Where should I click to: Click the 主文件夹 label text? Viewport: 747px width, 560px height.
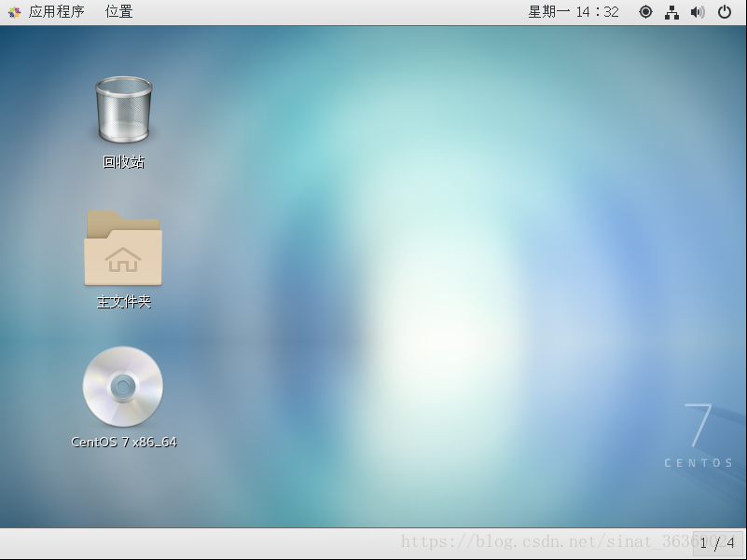tap(124, 301)
